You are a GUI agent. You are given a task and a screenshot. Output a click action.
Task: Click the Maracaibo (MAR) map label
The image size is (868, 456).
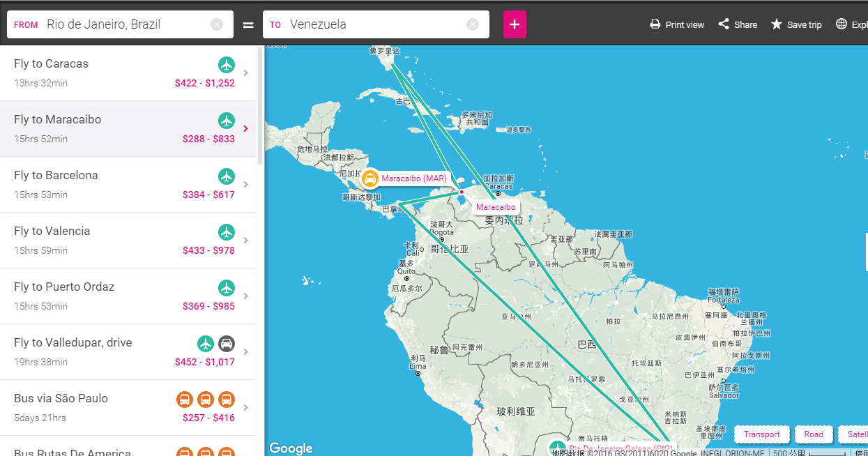pyautogui.click(x=414, y=178)
